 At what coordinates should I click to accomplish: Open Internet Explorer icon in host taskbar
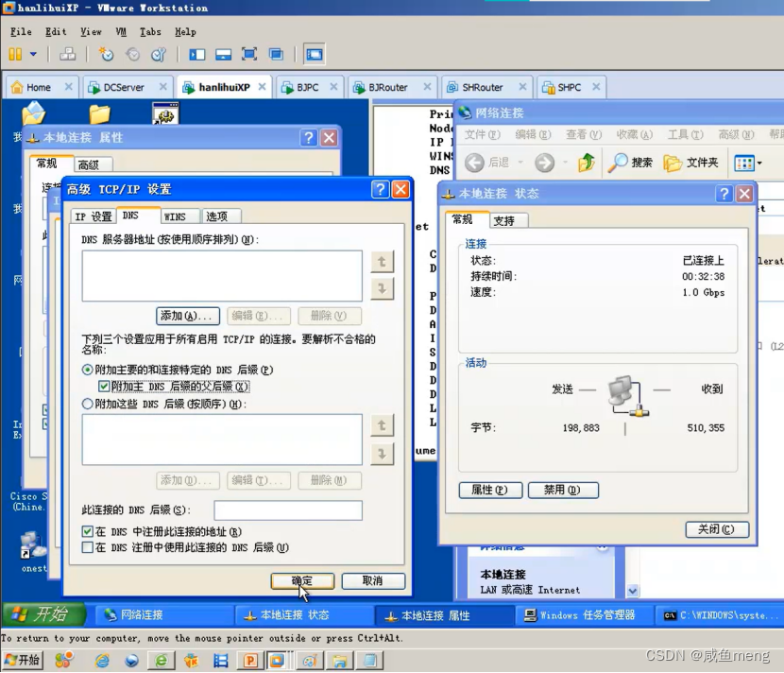point(103,661)
